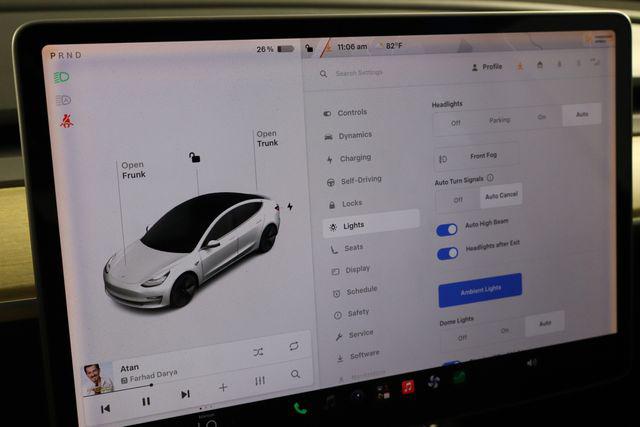Set Auto Turn Signals to Off
This screenshot has width=640, height=427.
point(458,200)
